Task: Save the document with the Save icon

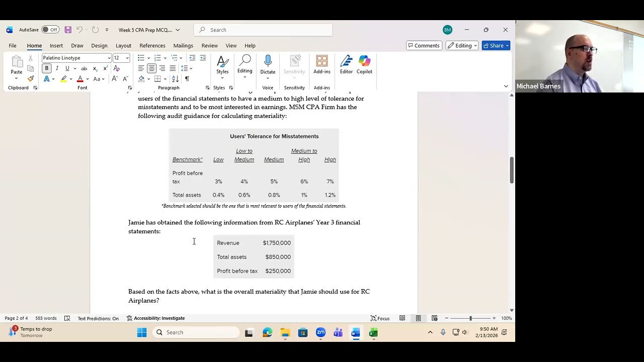Action: (68, 30)
